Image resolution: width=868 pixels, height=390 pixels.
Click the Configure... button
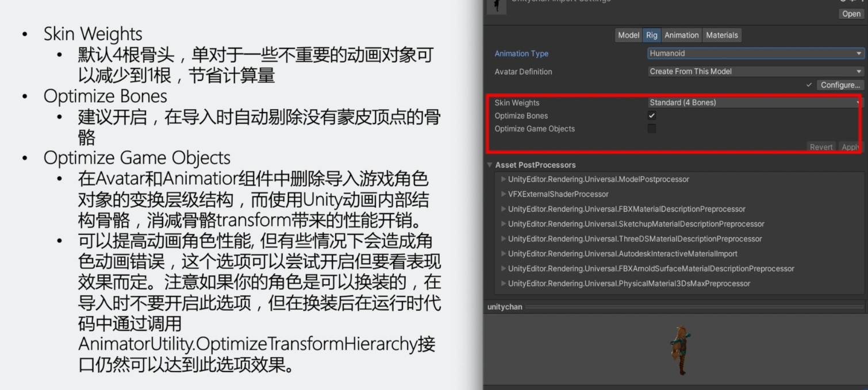[840, 85]
